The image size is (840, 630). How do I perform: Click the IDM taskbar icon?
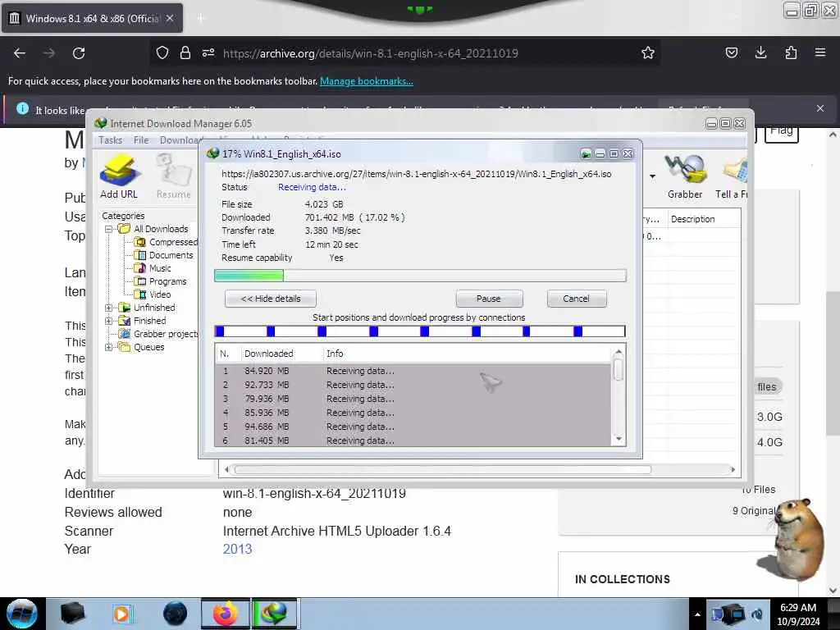pos(274,614)
